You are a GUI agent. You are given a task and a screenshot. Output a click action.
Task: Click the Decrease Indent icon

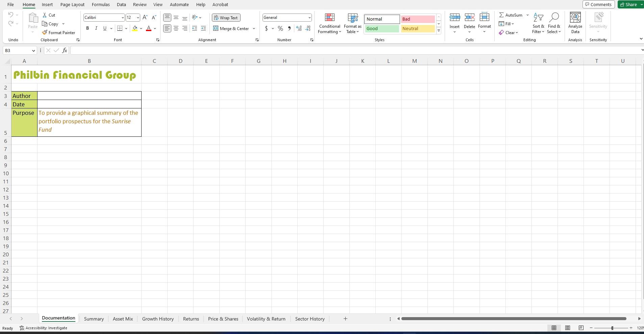coord(195,29)
